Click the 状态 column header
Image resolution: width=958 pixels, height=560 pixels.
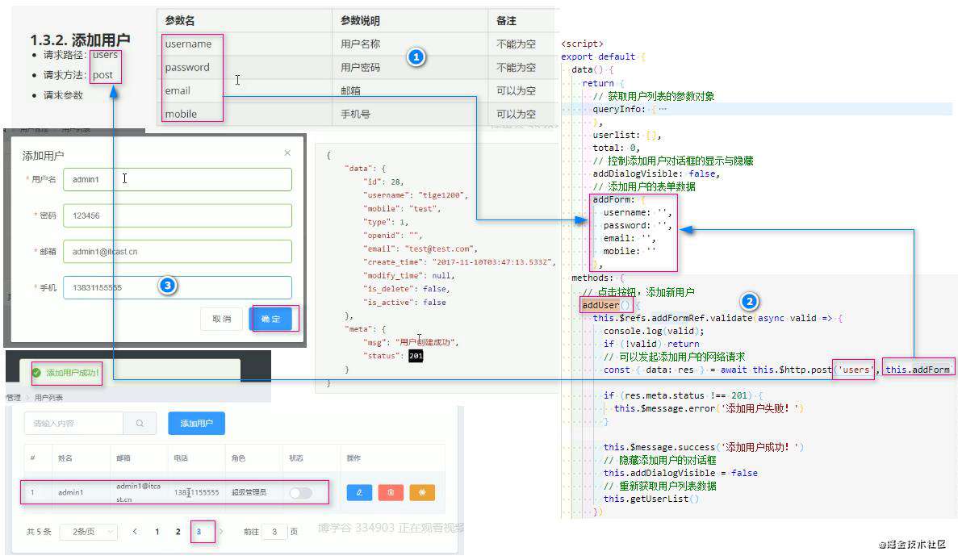click(295, 458)
